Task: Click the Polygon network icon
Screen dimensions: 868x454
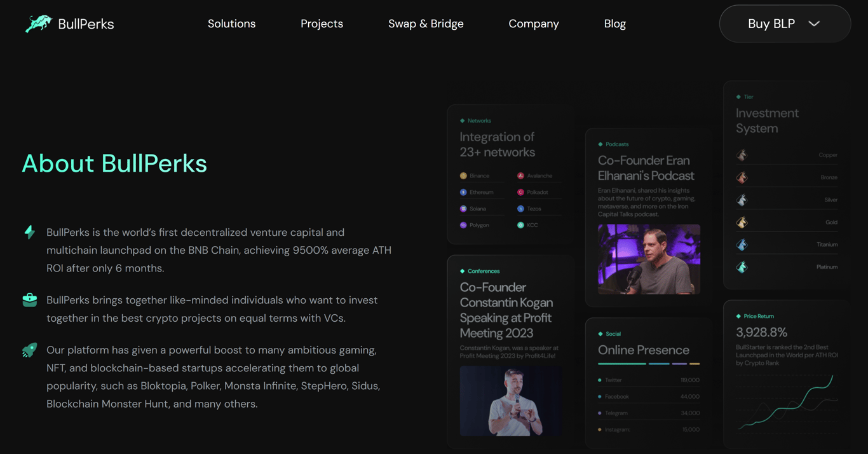Action: coord(463,225)
